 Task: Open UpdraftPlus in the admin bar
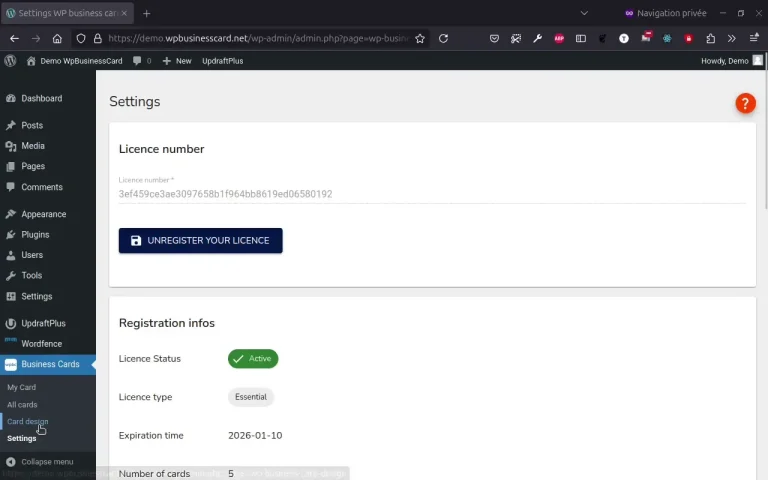tap(222, 61)
